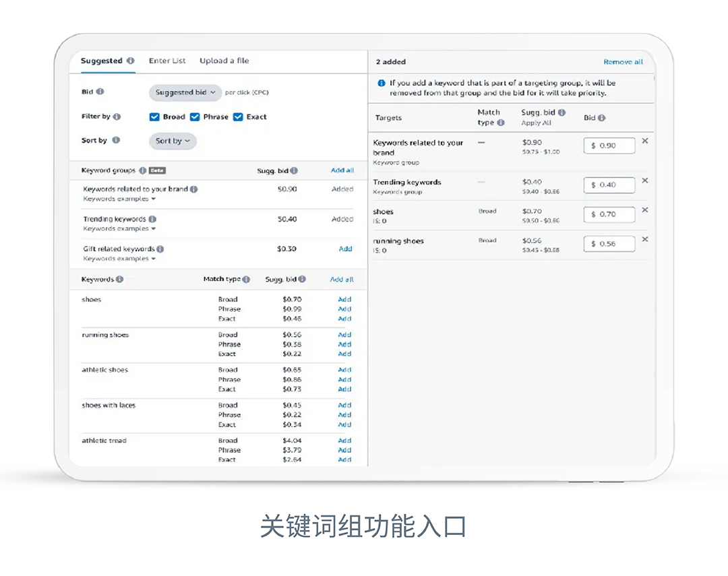This screenshot has height=576, width=728.
Task: Click info icon for Keywords related to your brand
Action: click(x=193, y=189)
